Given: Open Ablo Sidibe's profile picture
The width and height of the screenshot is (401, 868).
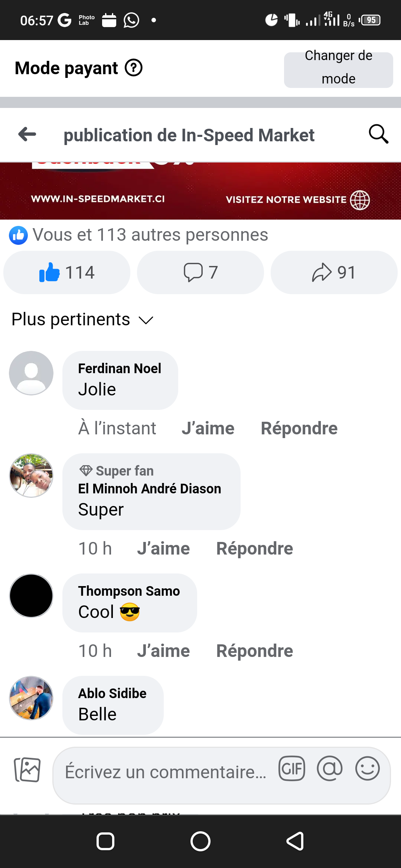Looking at the screenshot, I should (x=31, y=698).
